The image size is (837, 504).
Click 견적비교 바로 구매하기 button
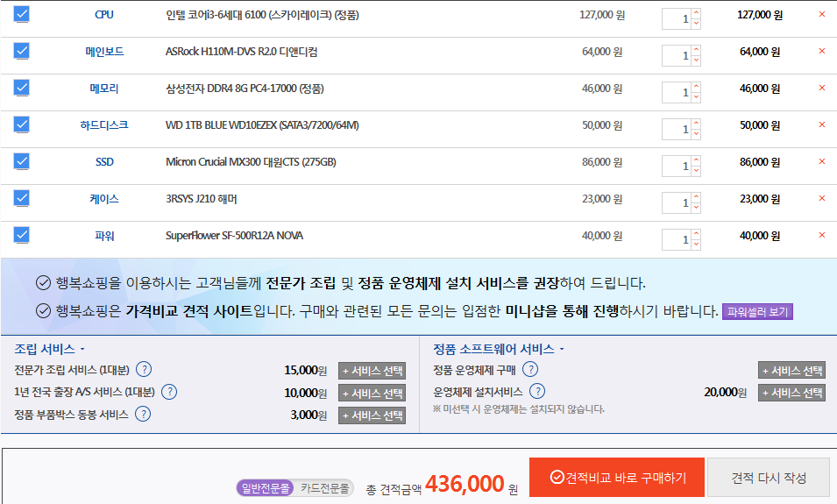click(x=616, y=478)
